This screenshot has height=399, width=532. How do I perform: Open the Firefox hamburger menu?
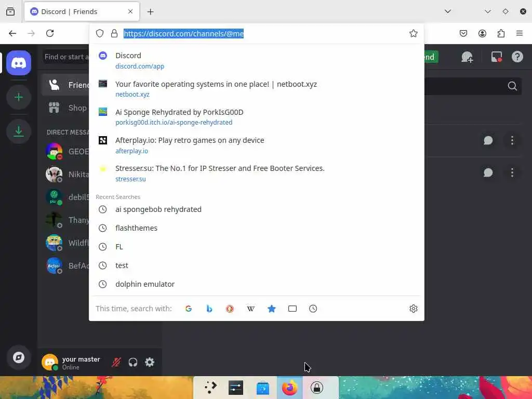(520, 33)
